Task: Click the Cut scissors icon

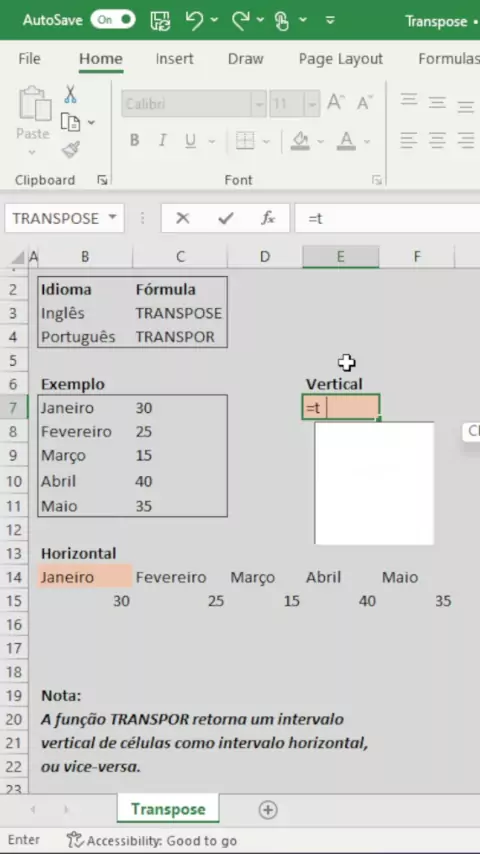Action: tap(70, 94)
